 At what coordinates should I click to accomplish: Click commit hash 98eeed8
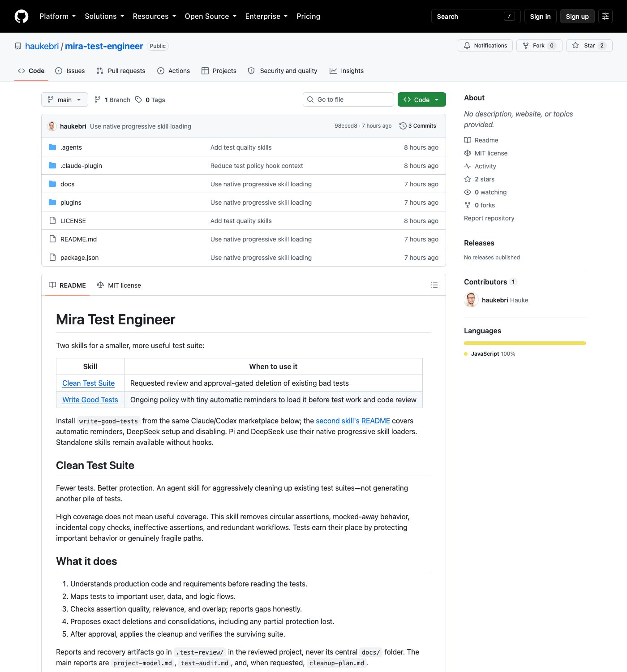[x=346, y=126]
